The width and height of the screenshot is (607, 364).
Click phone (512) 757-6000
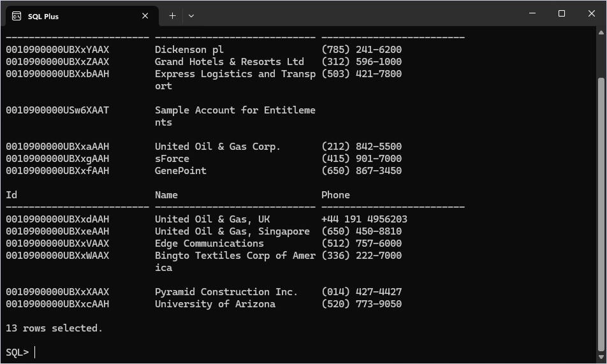[362, 243]
